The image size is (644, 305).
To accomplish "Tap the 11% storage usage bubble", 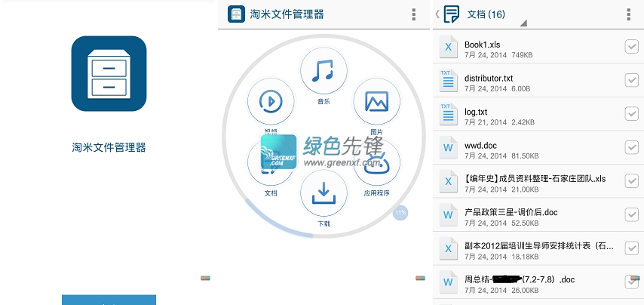I will tap(400, 213).
